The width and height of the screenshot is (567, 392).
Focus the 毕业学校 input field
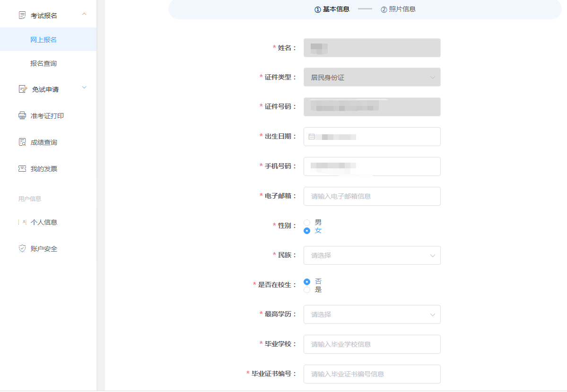pos(372,344)
